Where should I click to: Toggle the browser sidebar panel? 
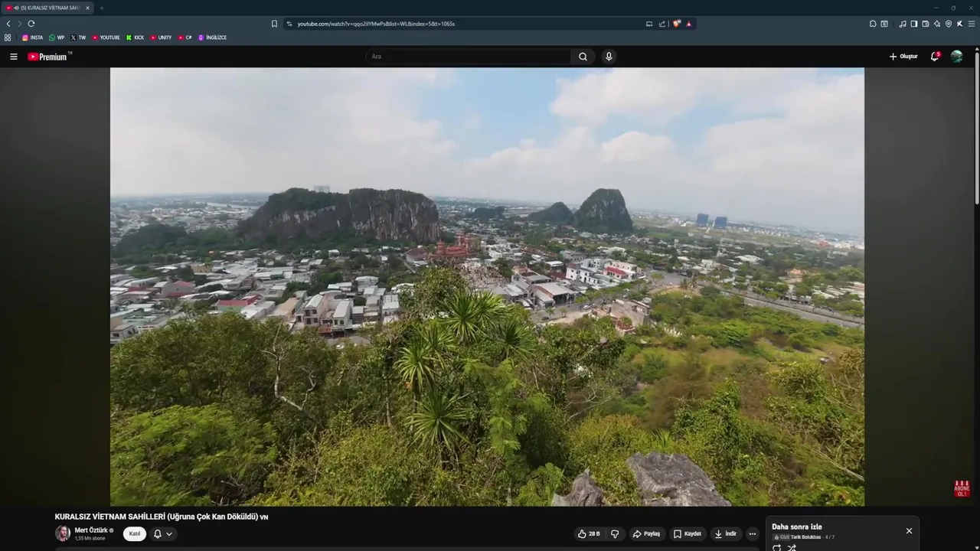coord(914,24)
